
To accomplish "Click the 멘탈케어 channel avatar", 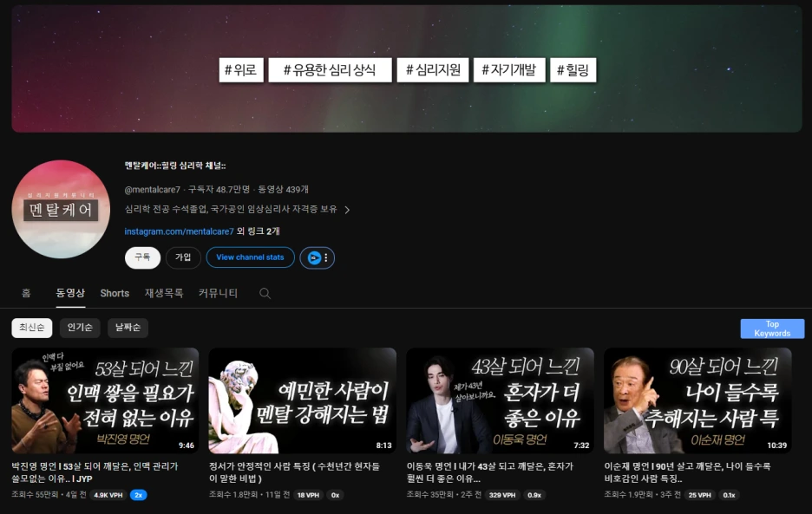I will pos(61,209).
